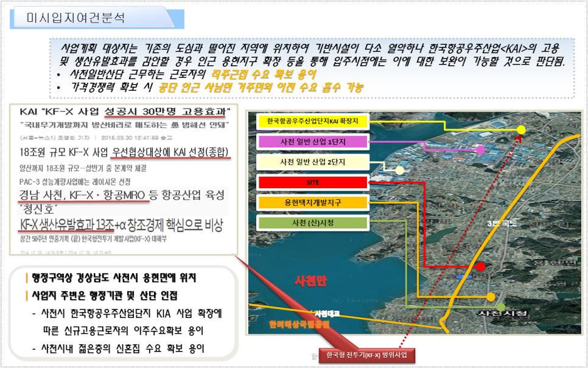Screen dimensions: 588x368
Task: Click intro sentence starting 사업계획 대상지는
Action: click(312, 54)
